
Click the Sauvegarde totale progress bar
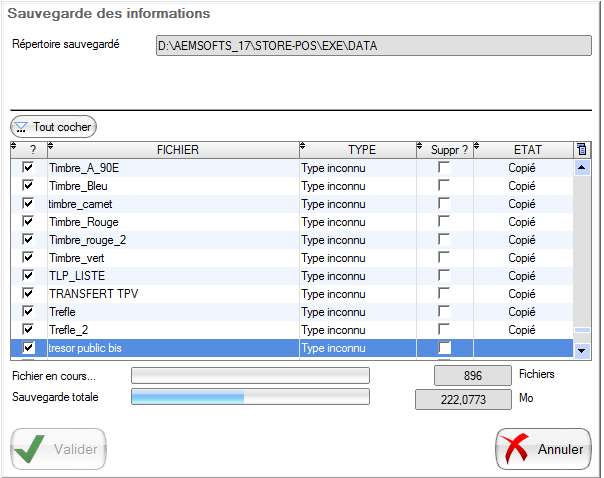pyautogui.click(x=250, y=397)
